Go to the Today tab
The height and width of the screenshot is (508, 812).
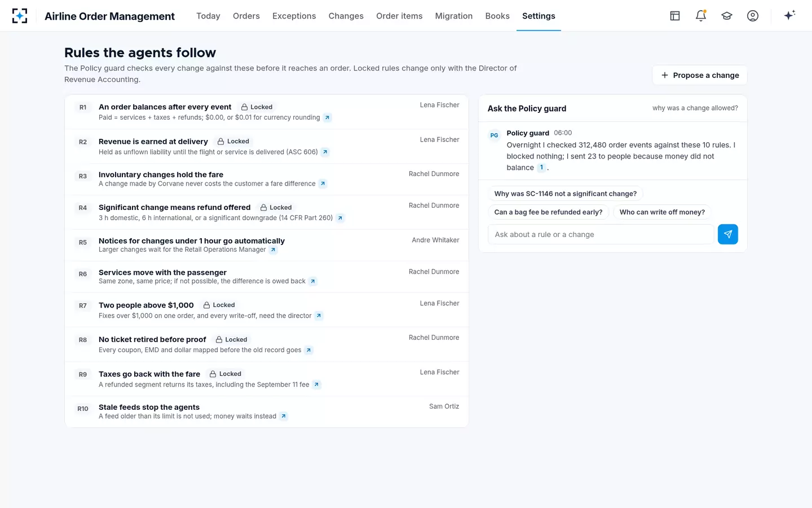(208, 16)
